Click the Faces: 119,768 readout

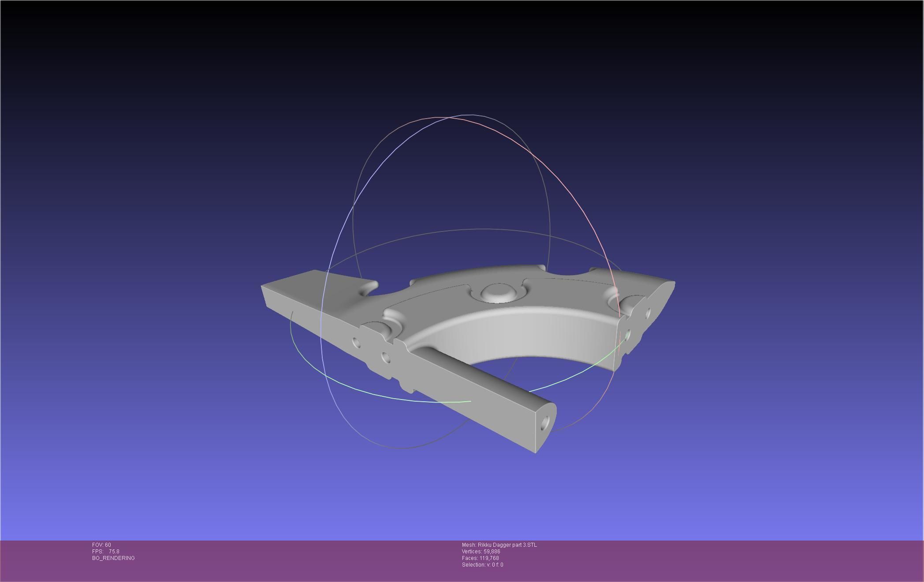click(481, 558)
